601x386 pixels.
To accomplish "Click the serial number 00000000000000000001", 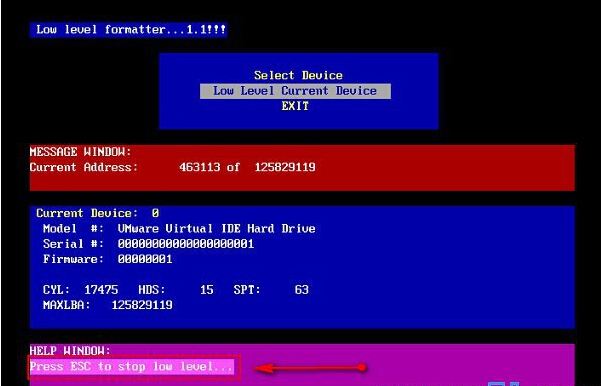I will [x=186, y=244].
